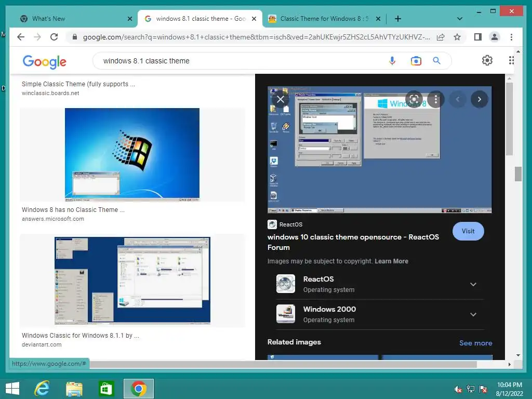Close the image preview panel
This screenshot has height=399, width=532.
pyautogui.click(x=280, y=99)
